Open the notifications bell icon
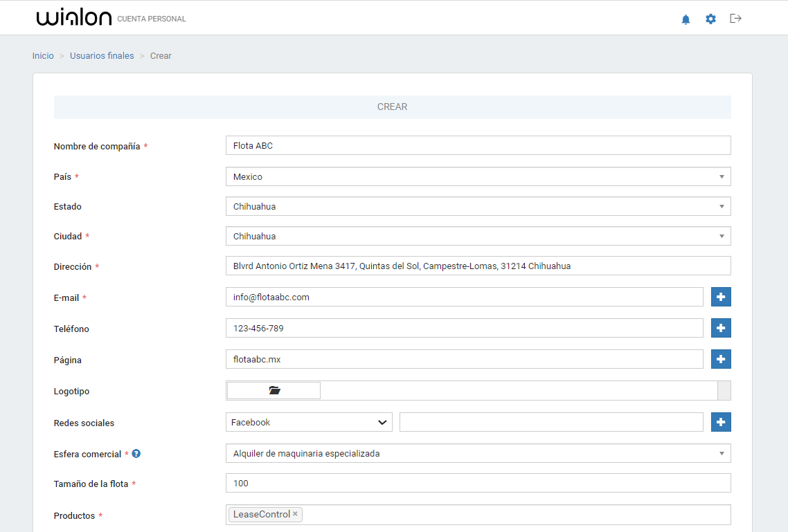 [x=686, y=19]
